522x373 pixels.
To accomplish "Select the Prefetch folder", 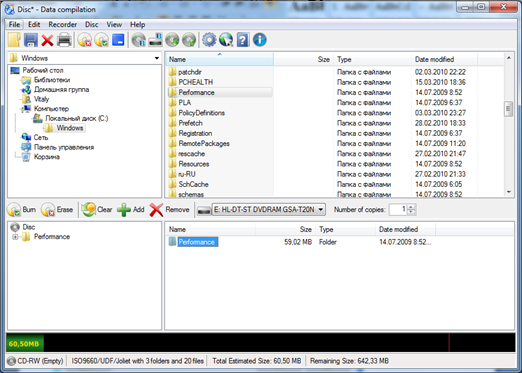I will pyautogui.click(x=190, y=123).
